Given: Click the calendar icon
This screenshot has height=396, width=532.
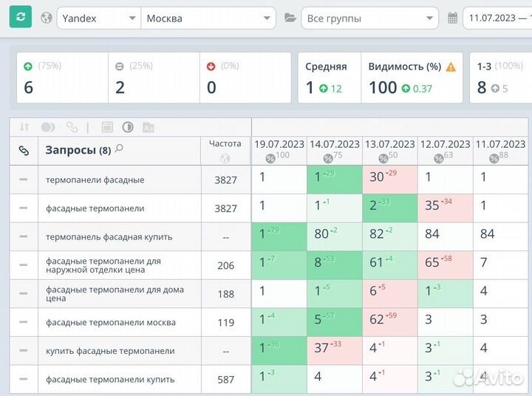Looking at the screenshot, I should coord(453,18).
